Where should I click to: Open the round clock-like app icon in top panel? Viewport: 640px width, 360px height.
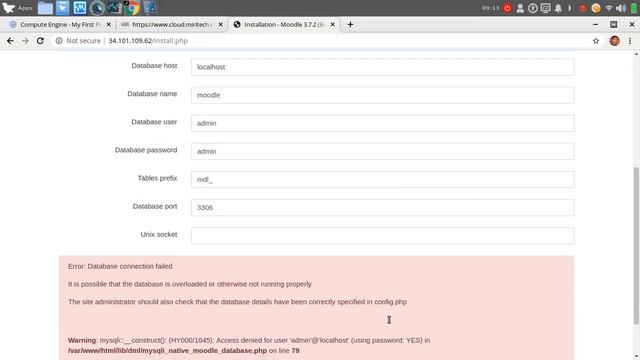point(97,8)
